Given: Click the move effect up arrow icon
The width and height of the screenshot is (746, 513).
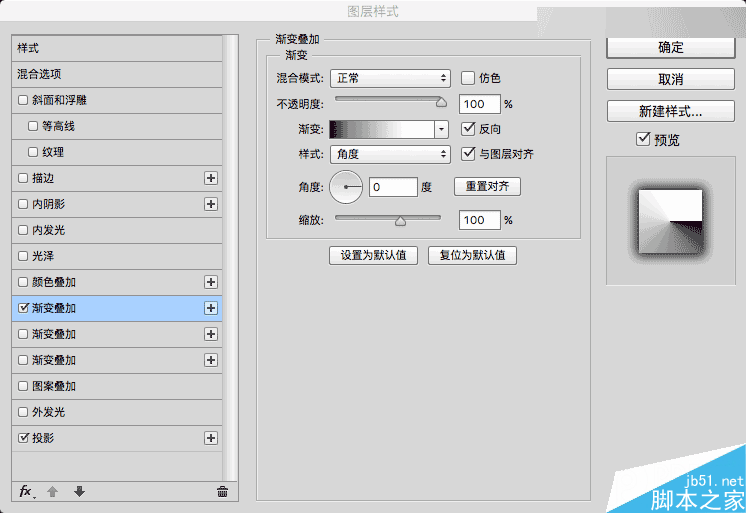Looking at the screenshot, I should [x=52, y=491].
